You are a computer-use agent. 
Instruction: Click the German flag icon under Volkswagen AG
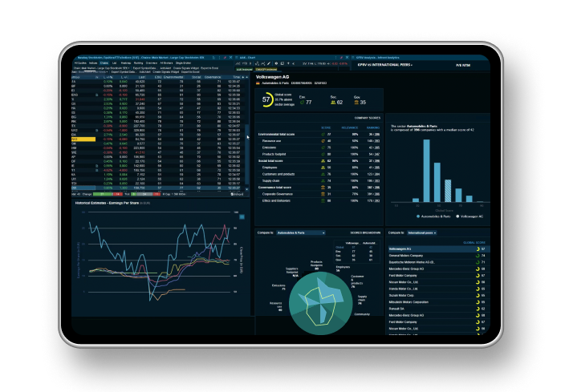(258, 83)
